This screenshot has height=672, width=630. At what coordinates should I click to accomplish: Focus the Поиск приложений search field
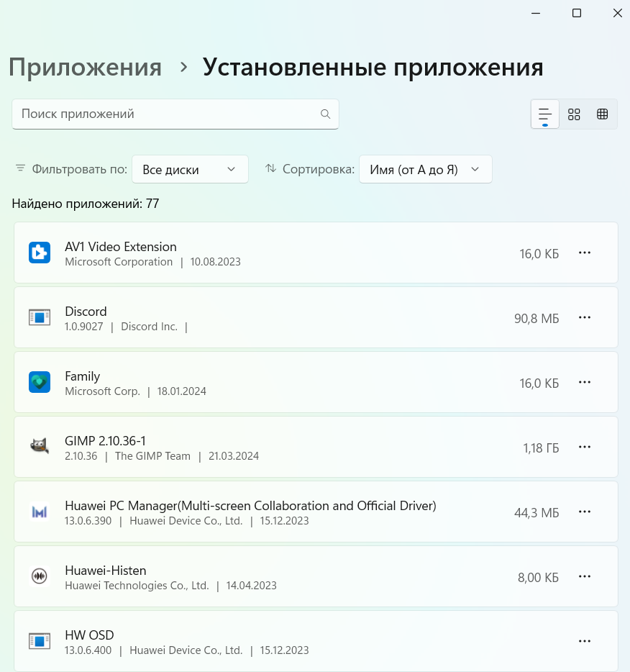[175, 114]
